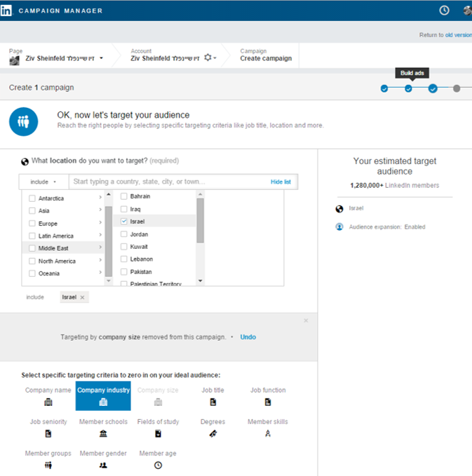Click the user avatar in header
472x476 pixels.
[468, 11]
